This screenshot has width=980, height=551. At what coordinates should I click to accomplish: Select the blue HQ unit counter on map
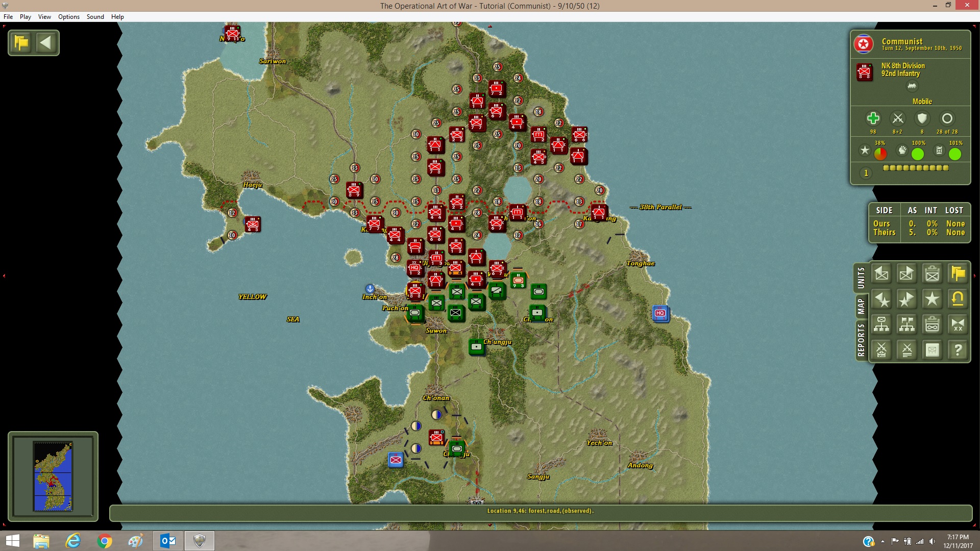click(x=660, y=313)
